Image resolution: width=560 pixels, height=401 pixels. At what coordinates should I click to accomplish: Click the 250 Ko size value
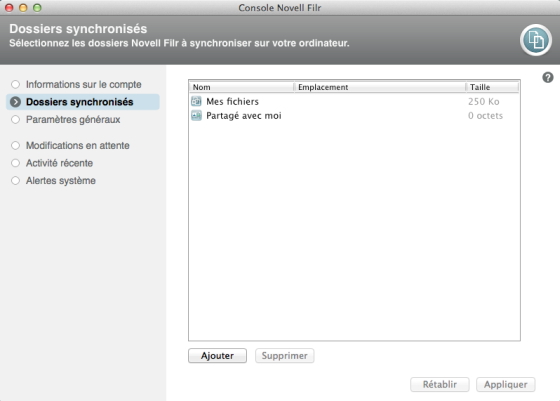pos(484,101)
